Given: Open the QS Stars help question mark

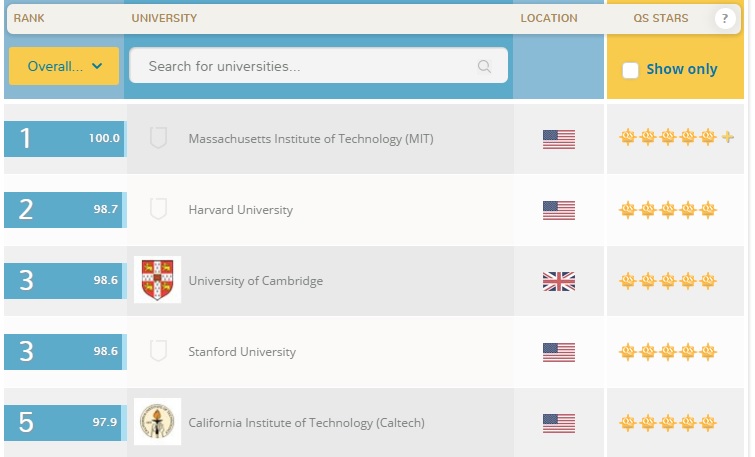Looking at the screenshot, I should (x=724, y=19).
